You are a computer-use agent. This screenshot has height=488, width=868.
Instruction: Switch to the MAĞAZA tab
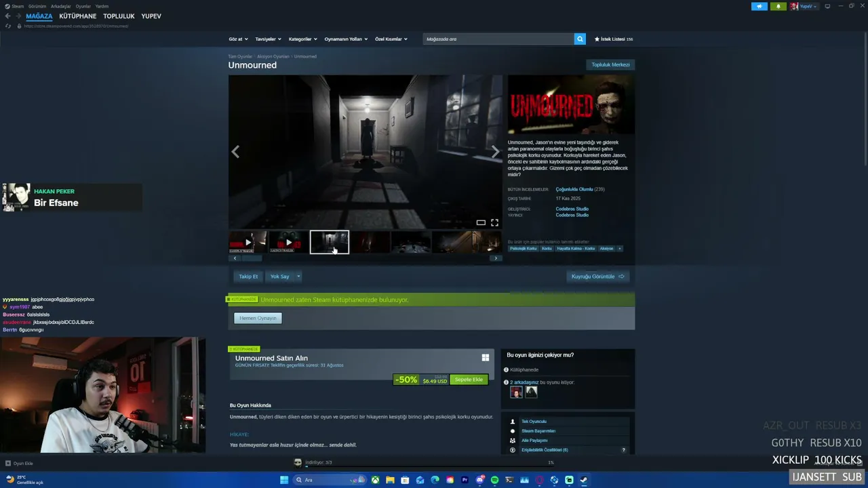coord(39,16)
